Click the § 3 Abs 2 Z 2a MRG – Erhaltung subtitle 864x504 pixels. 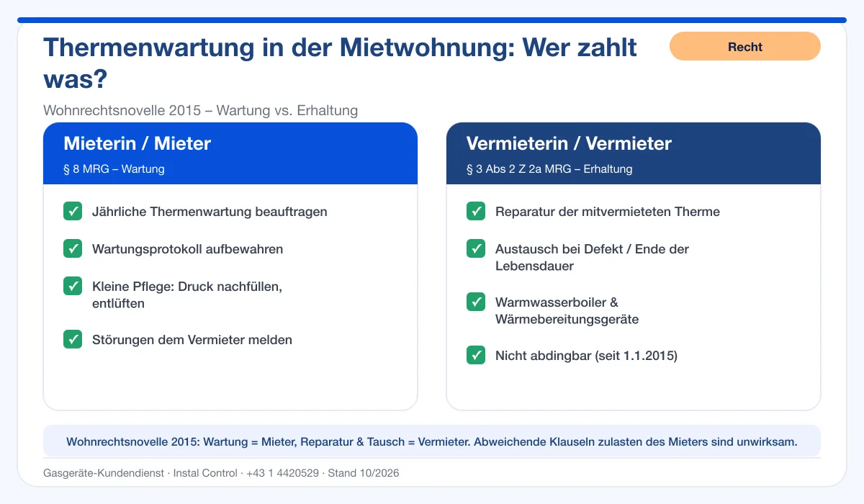pyautogui.click(x=549, y=169)
